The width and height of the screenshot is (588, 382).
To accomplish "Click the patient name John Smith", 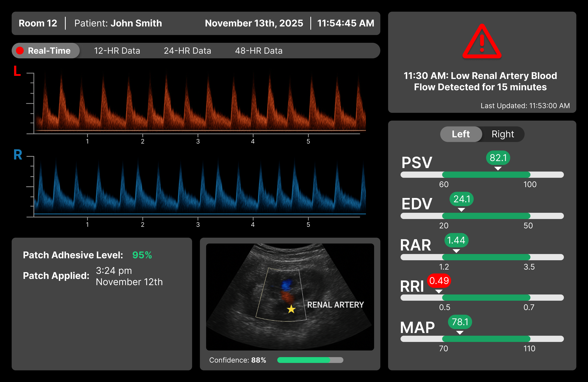I will click(x=136, y=23).
